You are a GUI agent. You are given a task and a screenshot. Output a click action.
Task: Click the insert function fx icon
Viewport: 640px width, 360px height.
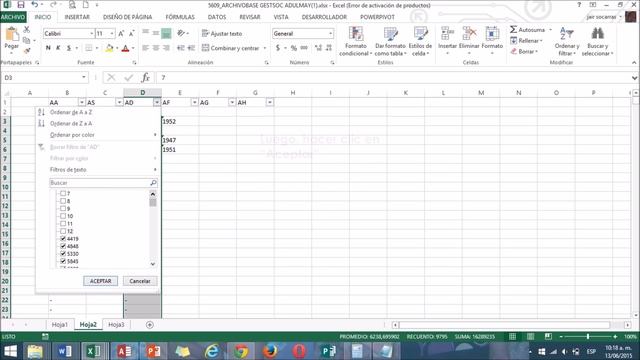(x=145, y=78)
